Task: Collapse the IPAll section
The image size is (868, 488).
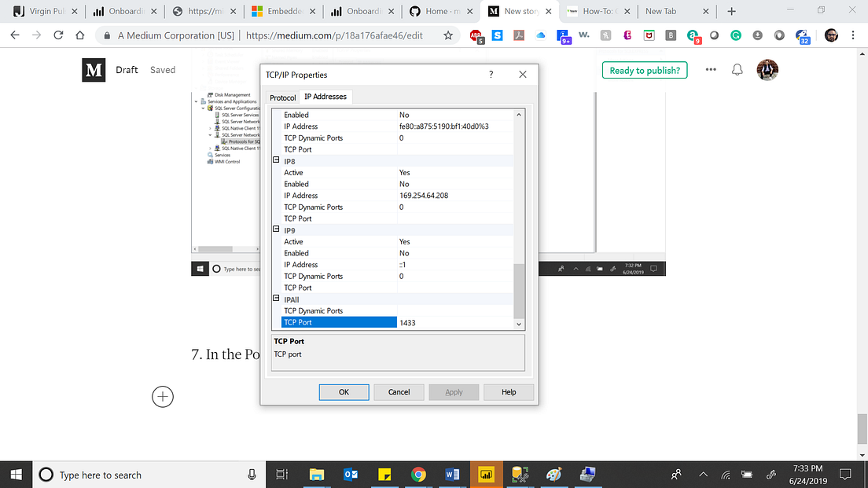Action: tap(276, 299)
